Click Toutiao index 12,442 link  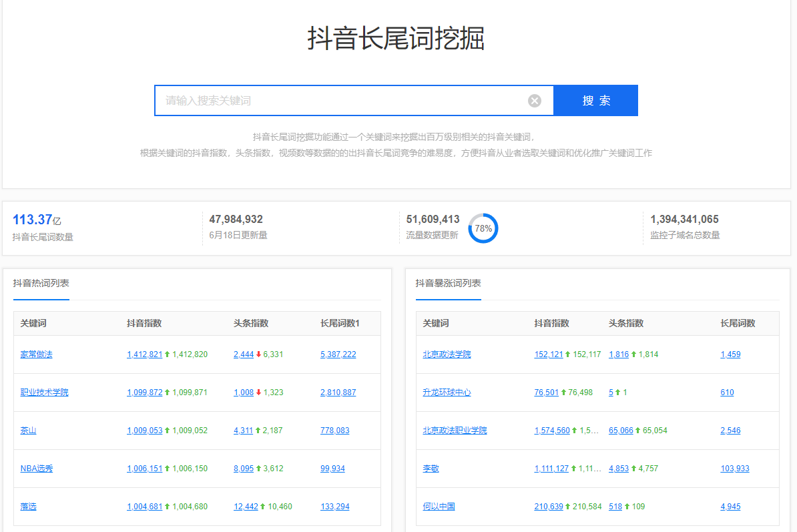click(246, 507)
